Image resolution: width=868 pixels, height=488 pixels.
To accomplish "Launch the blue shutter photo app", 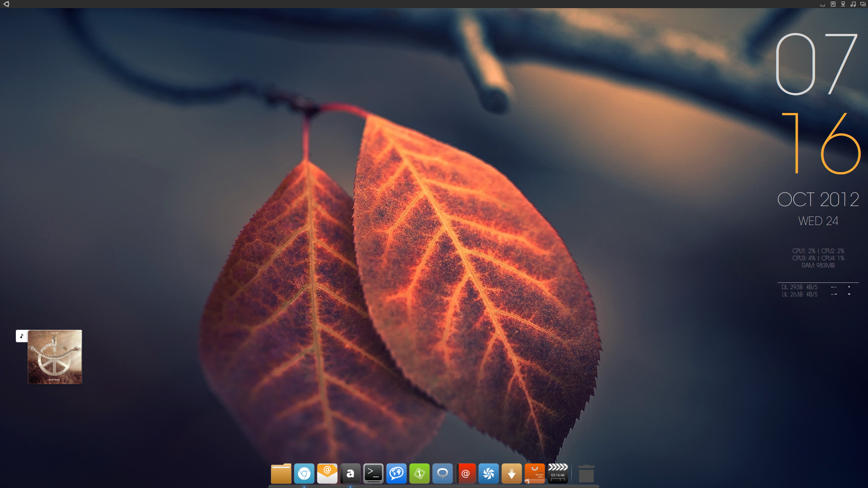I will point(489,474).
